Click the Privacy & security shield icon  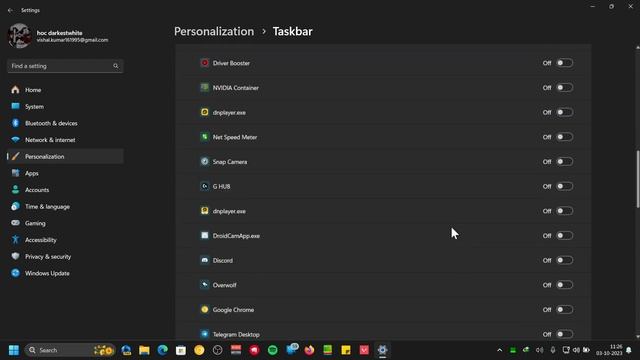16,256
